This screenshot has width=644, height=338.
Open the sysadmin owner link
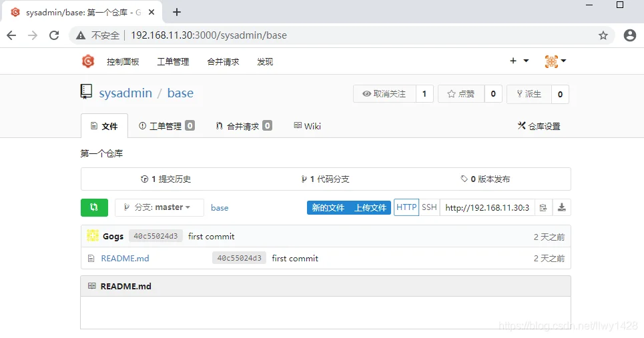(125, 93)
